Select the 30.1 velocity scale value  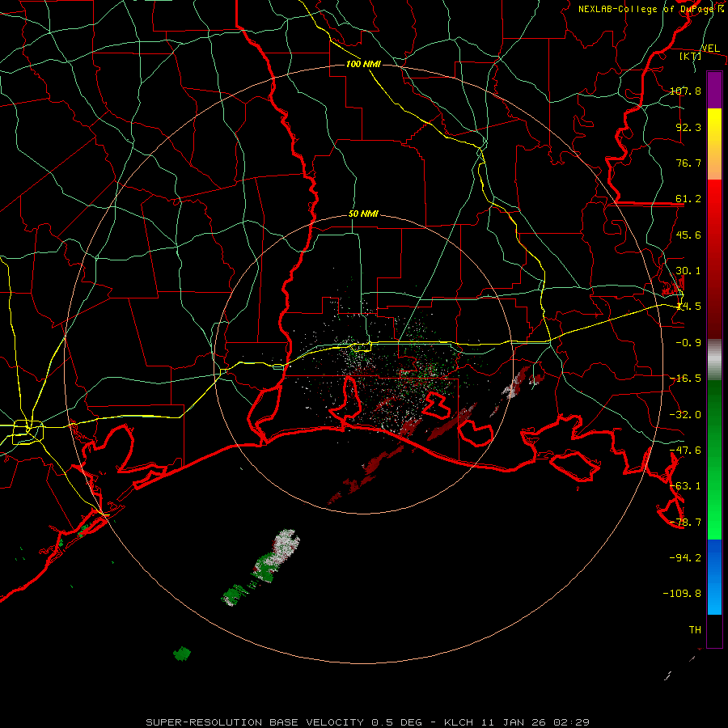tap(688, 271)
